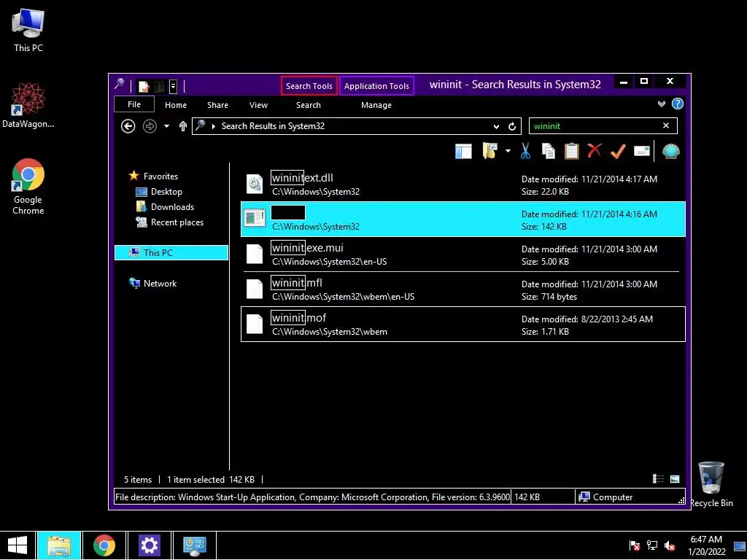Open the Windows Start button
The image size is (747, 560).
coord(18,545)
